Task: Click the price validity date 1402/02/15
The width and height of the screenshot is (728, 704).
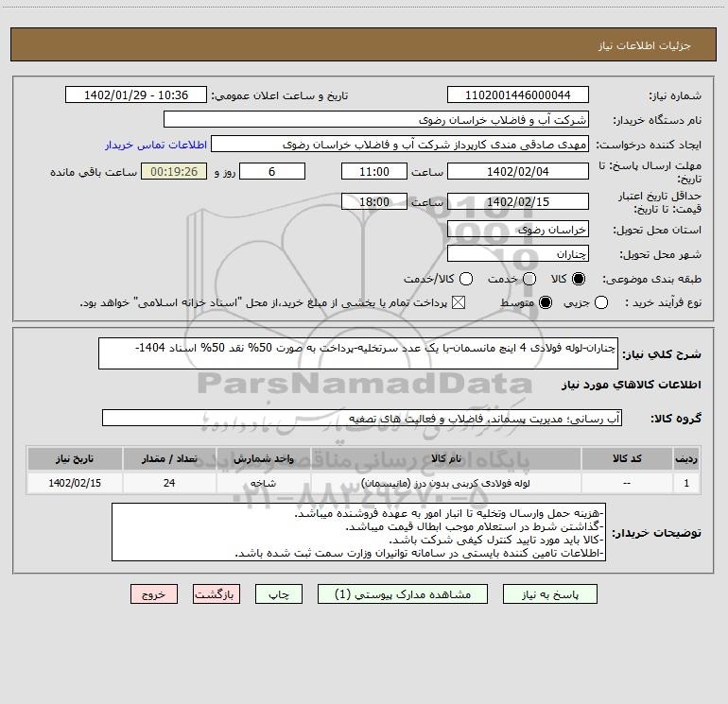Action: tap(518, 201)
